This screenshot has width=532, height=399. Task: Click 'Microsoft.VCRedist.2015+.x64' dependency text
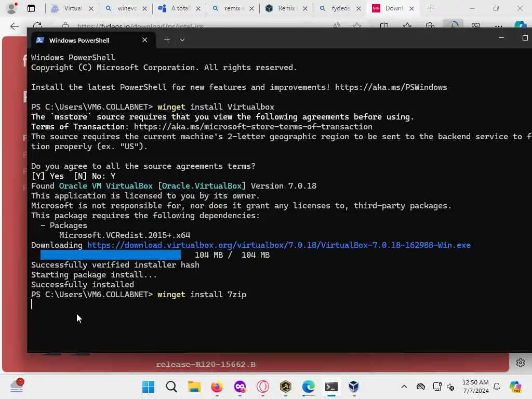[x=125, y=235]
